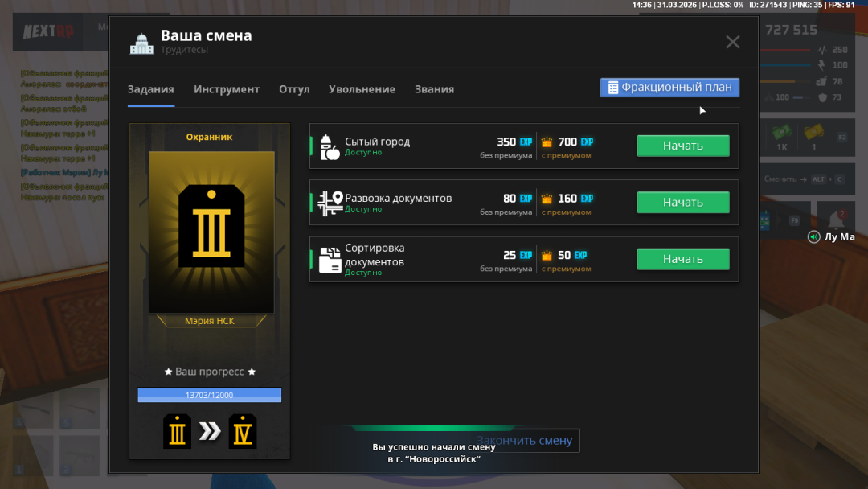Click the folder icon for Сортировка документов
This screenshot has width=868, height=489.
[x=330, y=260]
